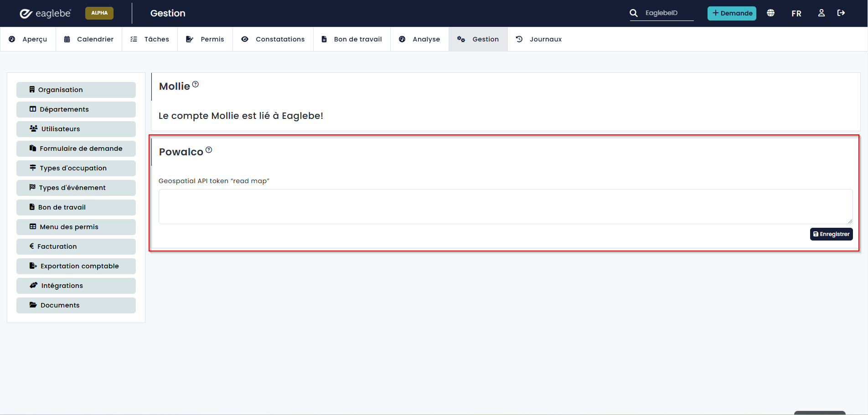Click the Types d'occupation signpost icon
The height and width of the screenshot is (415, 868).
pyautogui.click(x=33, y=168)
